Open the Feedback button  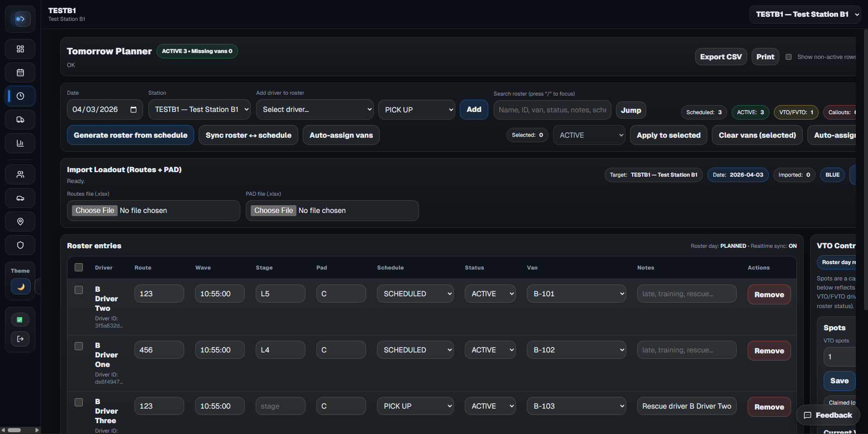pos(828,415)
